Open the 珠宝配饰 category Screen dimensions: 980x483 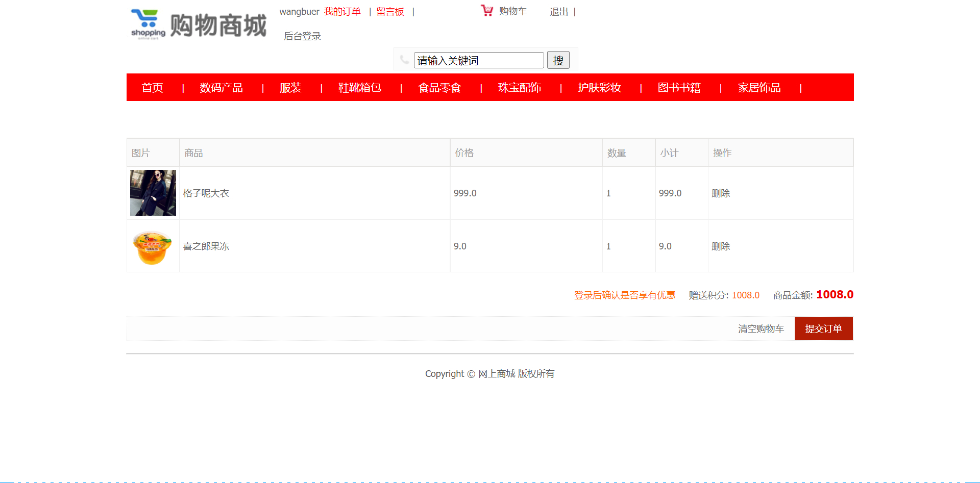coord(520,87)
